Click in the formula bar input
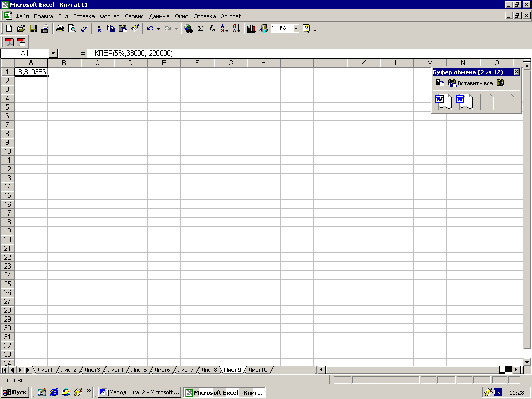 click(x=309, y=54)
